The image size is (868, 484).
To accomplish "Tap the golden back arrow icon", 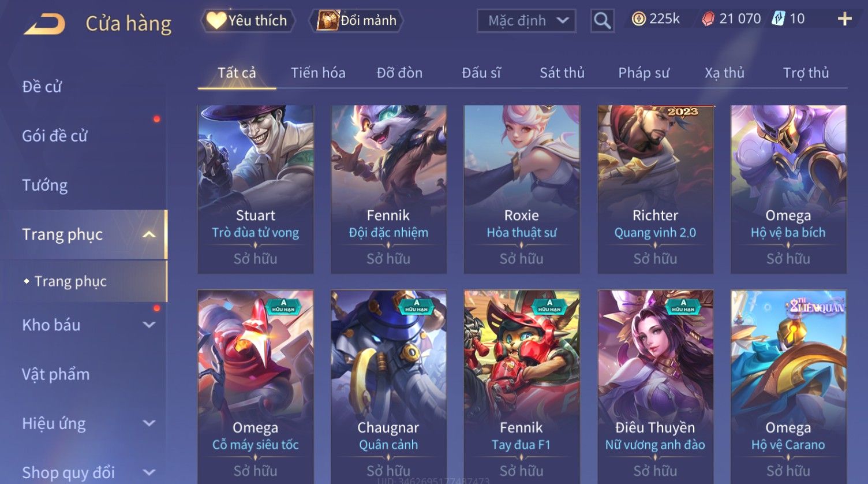I will [x=44, y=24].
